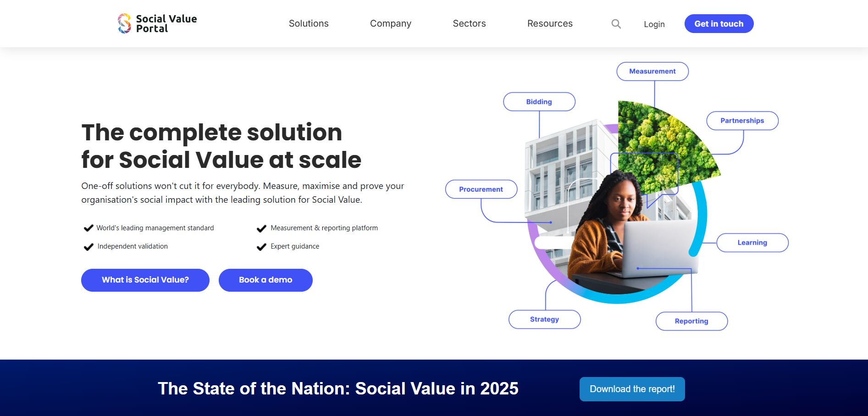This screenshot has height=416, width=868.
Task: Click the "Book a demo" button
Action: 265,280
